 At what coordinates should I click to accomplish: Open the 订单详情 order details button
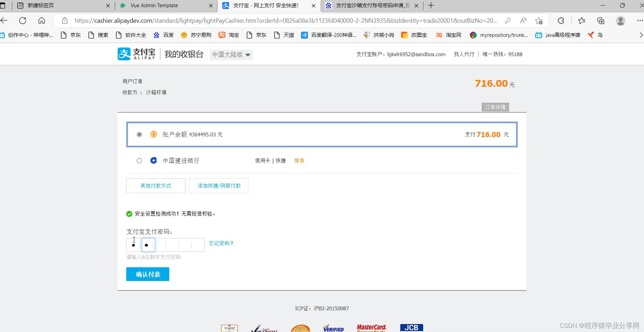click(x=495, y=107)
